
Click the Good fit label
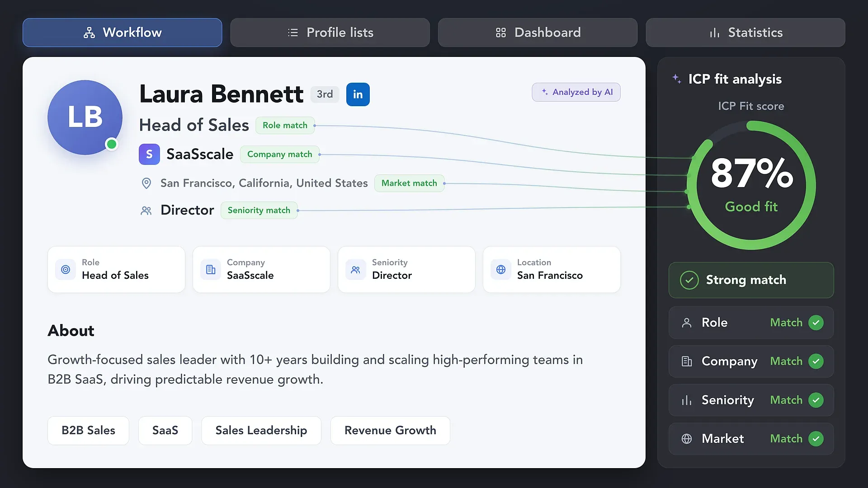[751, 206]
